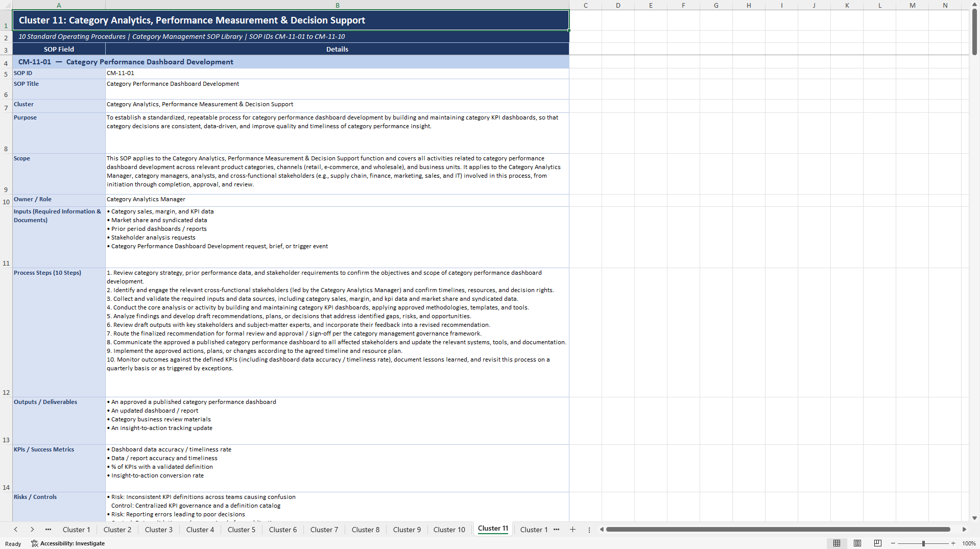Show hidden sheets ellipsis left of Cluster 1
This screenshot has width=980, height=549.
coord(48,530)
